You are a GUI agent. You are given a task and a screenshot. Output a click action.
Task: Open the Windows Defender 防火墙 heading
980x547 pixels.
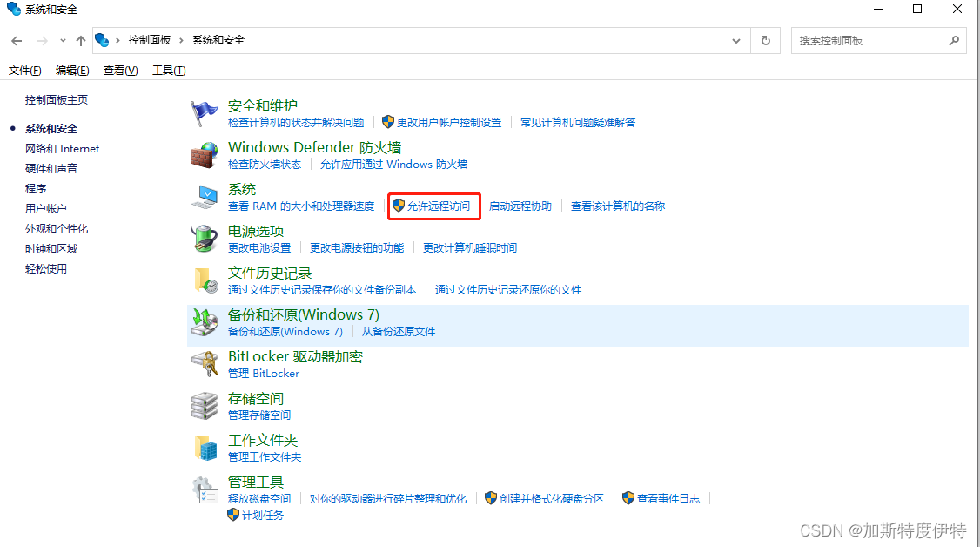pos(314,147)
